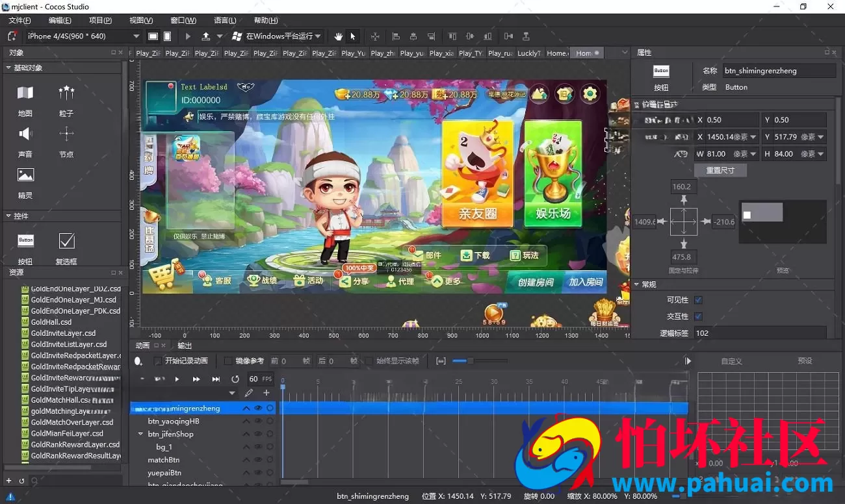
Task: Select the 按钮 (Button) widget icon
Action: point(25,240)
